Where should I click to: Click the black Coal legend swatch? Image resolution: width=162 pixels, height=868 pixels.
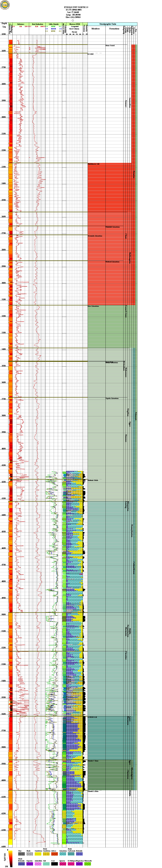click(x=54, y=864)
